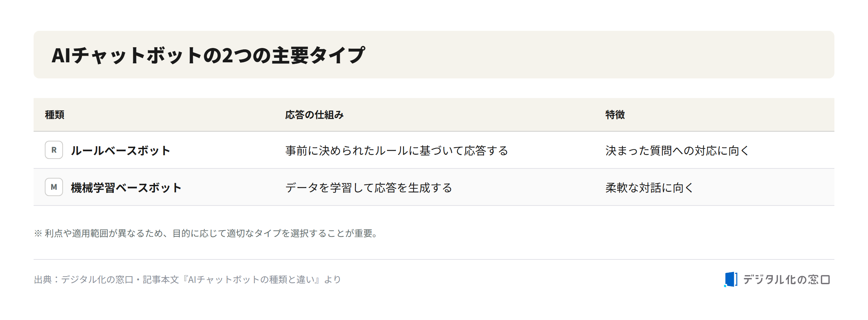Select the 種類 column header

55,115
